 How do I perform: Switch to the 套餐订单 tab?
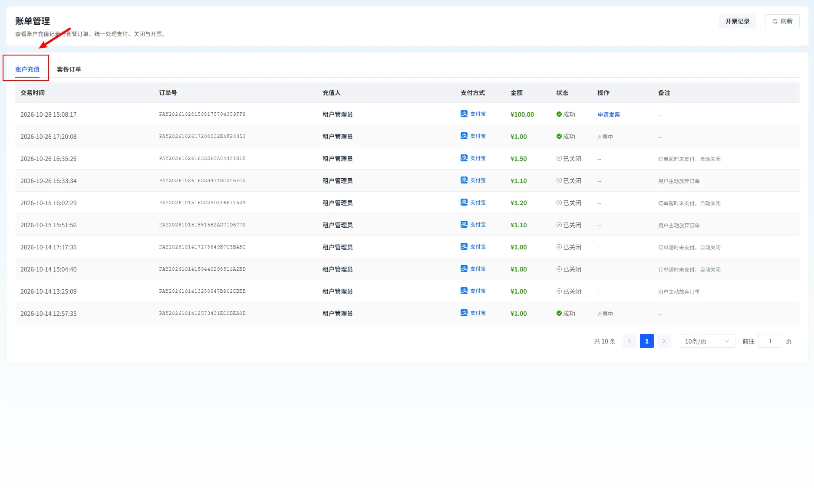coord(69,69)
